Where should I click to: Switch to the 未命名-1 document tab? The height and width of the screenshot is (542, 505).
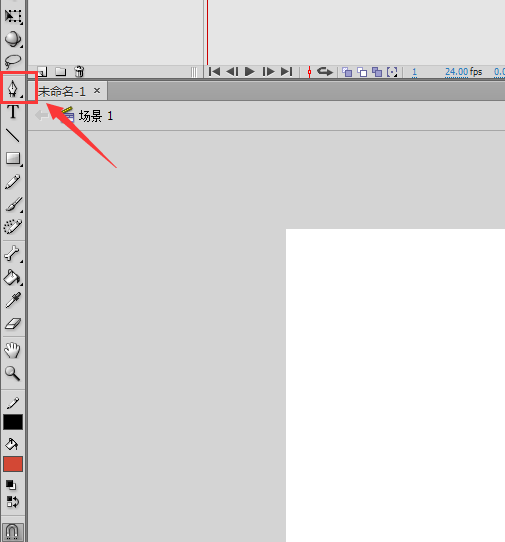(x=62, y=91)
